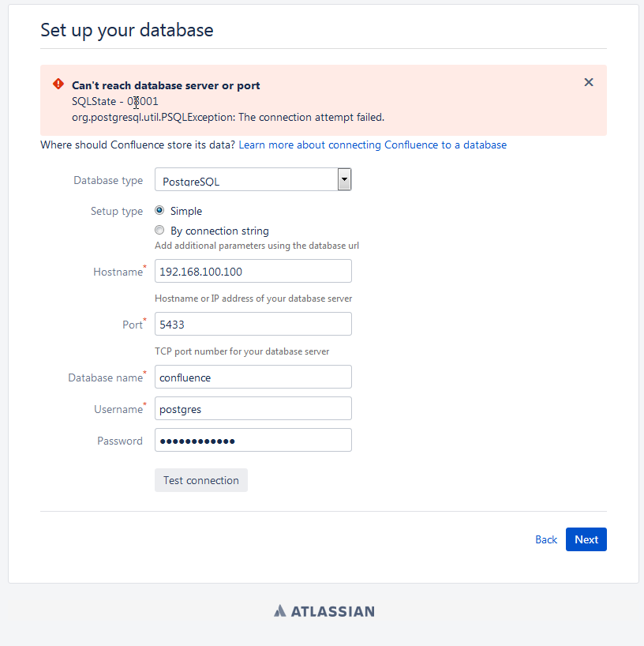Screen dimensions: 644x646
Task: Open the Database type dropdown arrow
Action: coord(344,179)
